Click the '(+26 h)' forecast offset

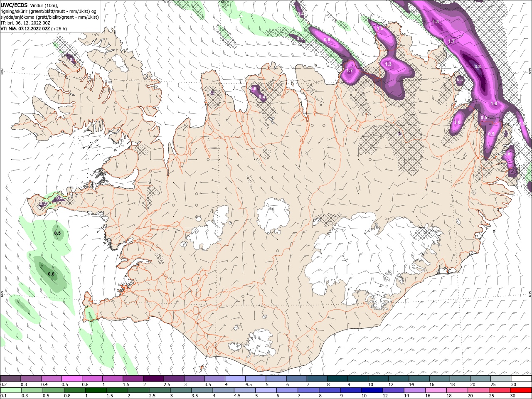coord(59,29)
